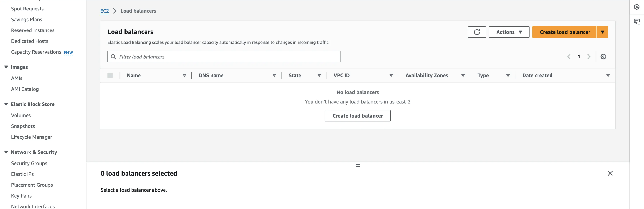Viewport: 644px width, 209px height.
Task: Refresh the load balancers table
Action: pyautogui.click(x=477, y=32)
